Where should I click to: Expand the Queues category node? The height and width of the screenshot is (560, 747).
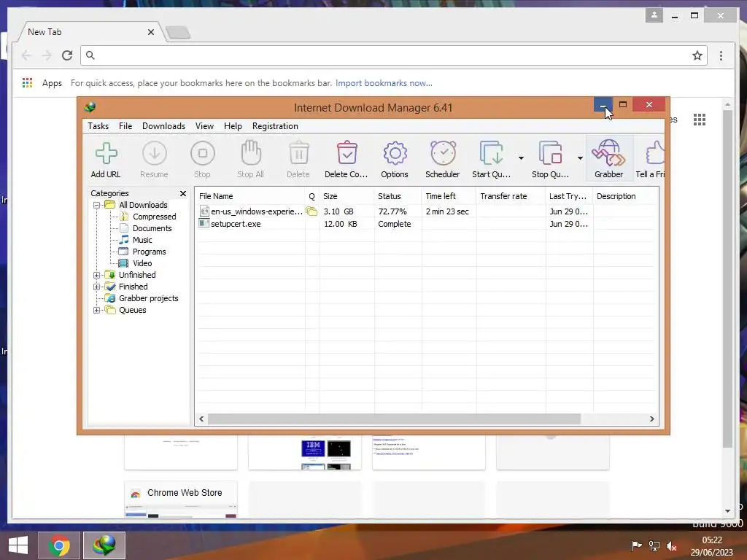pos(97,310)
